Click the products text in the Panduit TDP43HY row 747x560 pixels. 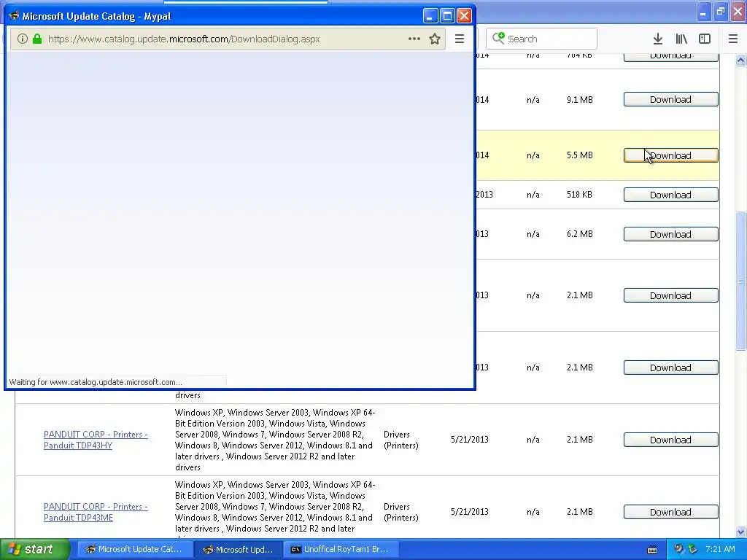pyautogui.click(x=275, y=440)
